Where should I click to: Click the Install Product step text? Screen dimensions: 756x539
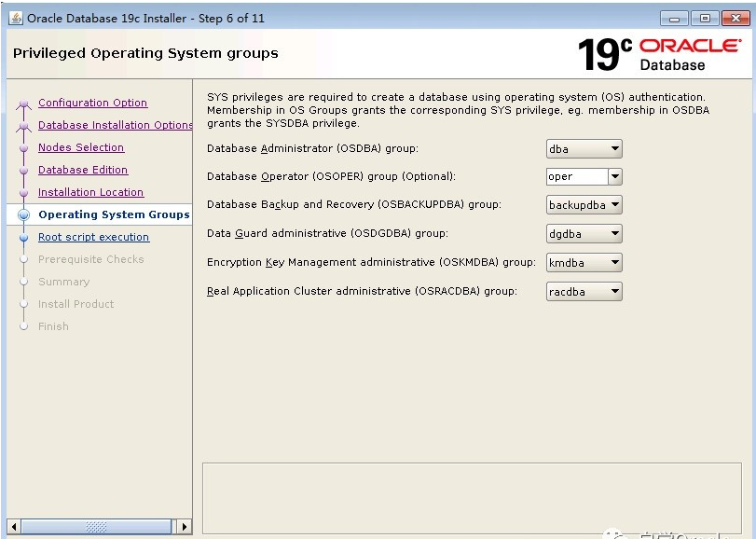click(76, 304)
